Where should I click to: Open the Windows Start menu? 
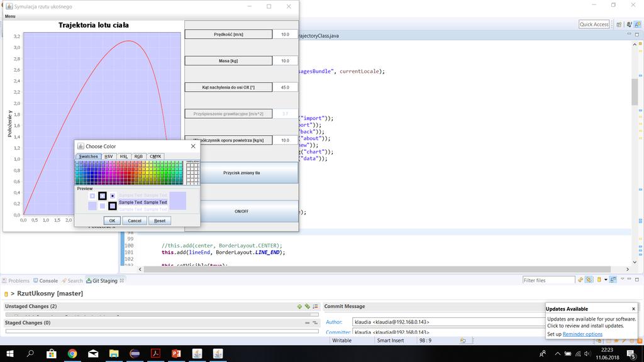click(10, 353)
